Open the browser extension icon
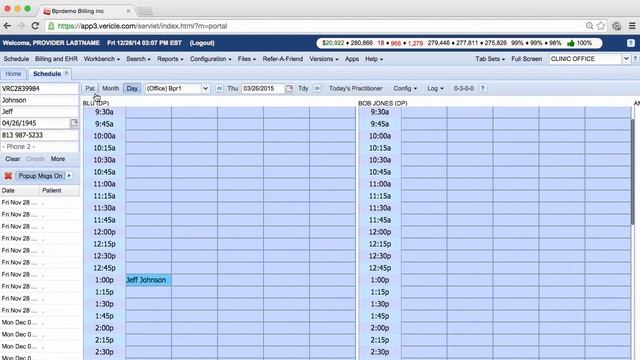 (x=616, y=26)
